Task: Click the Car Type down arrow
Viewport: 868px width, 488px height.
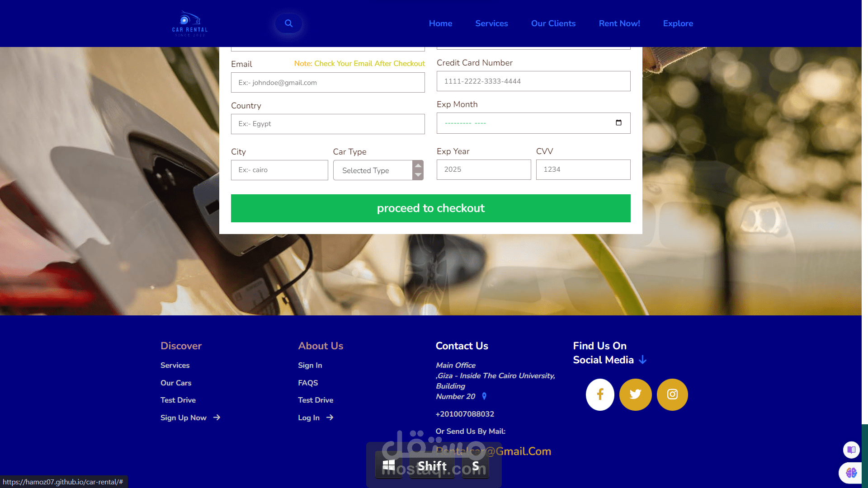Action: pyautogui.click(x=418, y=175)
